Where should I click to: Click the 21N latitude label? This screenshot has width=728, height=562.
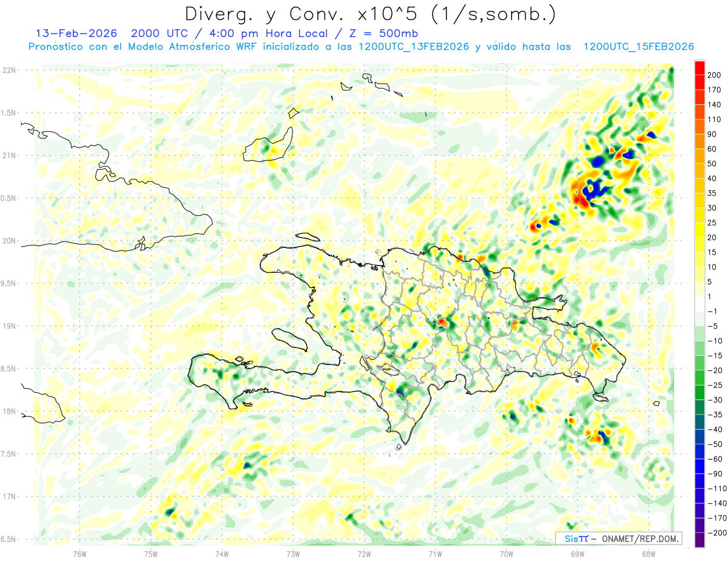click(8, 155)
